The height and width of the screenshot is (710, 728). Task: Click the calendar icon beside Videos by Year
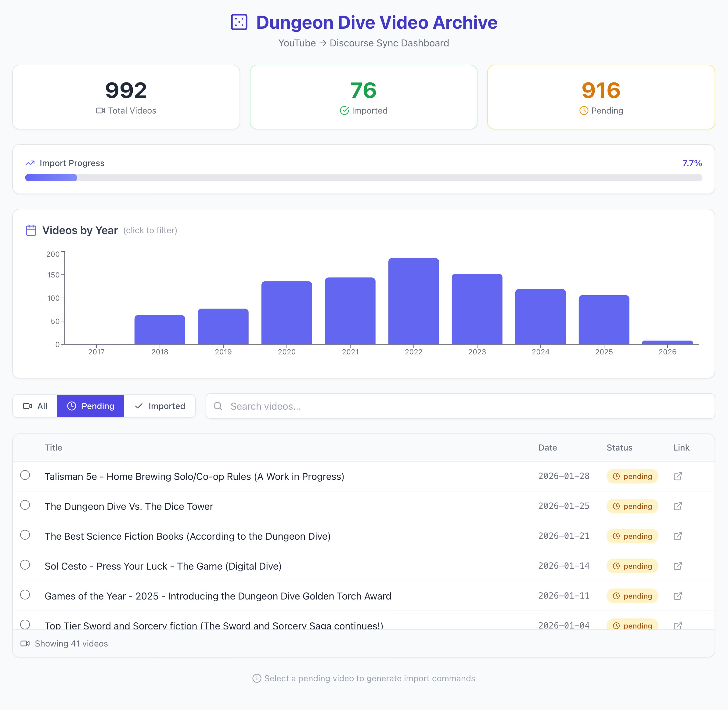click(x=31, y=230)
